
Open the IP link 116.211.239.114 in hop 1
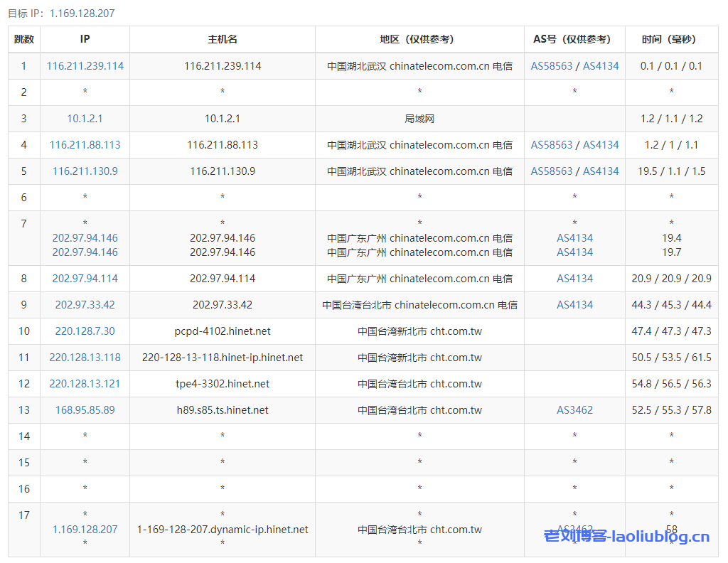[x=85, y=65]
